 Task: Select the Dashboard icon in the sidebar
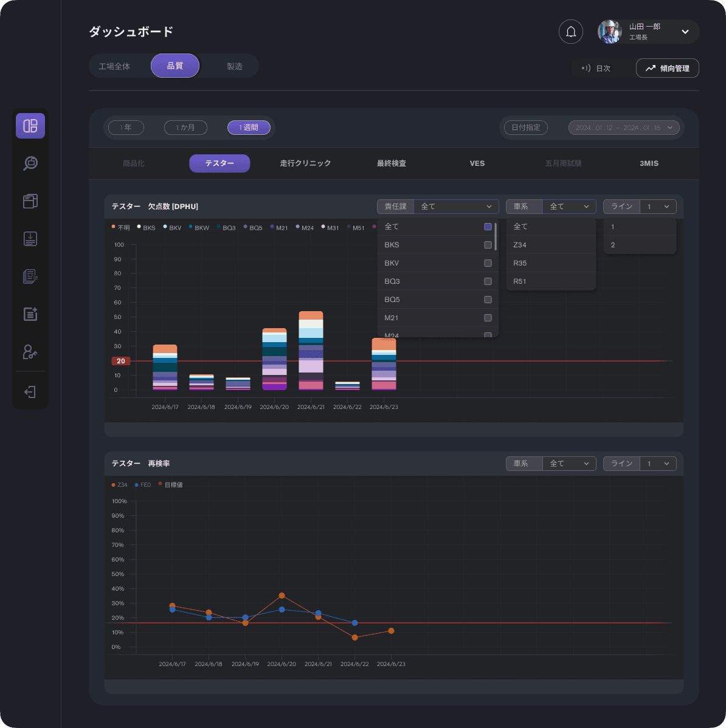coord(30,125)
